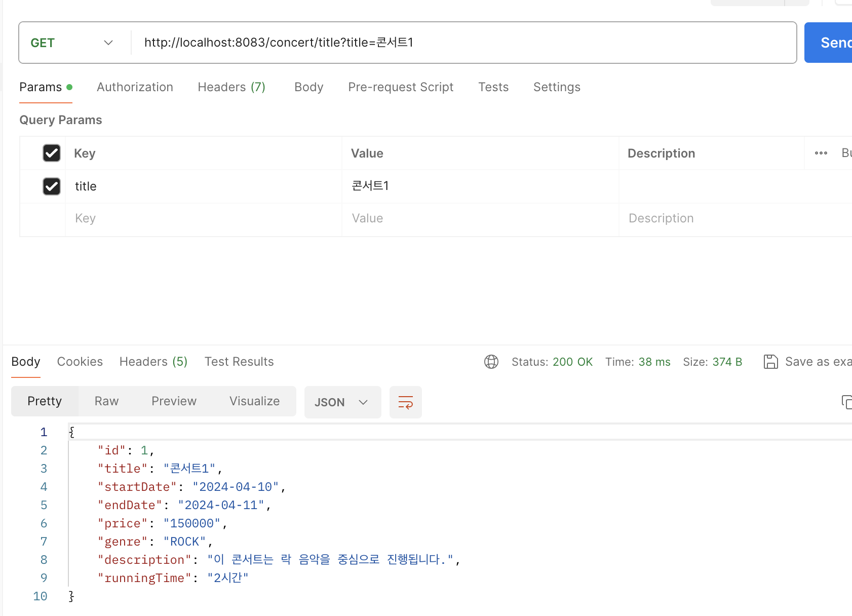Click the Size 374 B text
The height and width of the screenshot is (616, 852).
coord(712,362)
